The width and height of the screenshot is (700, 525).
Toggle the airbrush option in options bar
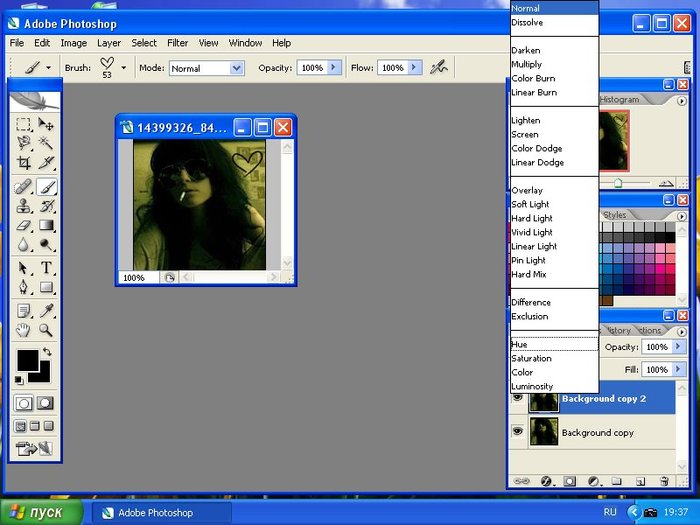(437, 68)
